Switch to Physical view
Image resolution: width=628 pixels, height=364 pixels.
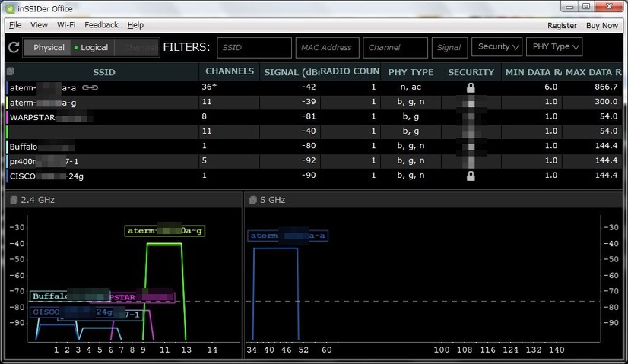click(49, 48)
